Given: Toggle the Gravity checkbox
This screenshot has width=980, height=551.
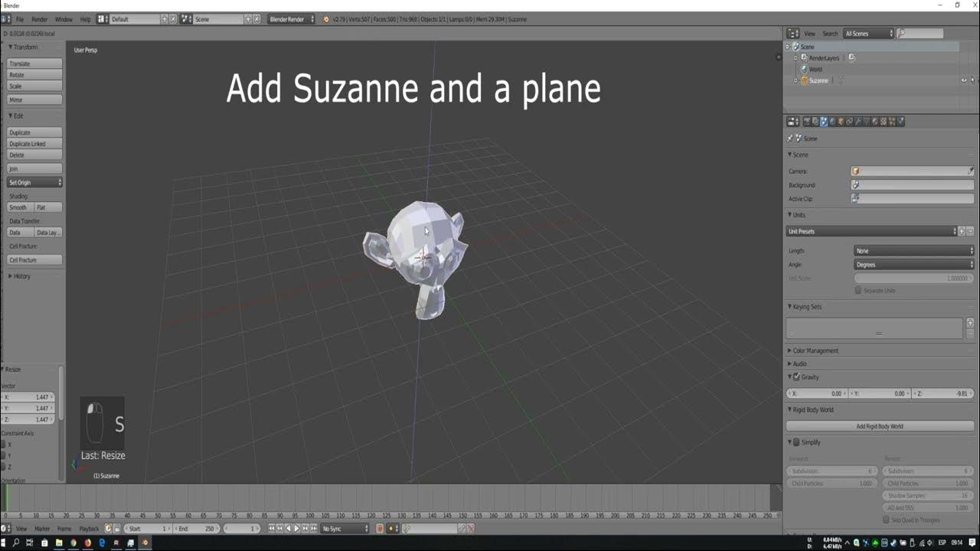Looking at the screenshot, I should [x=796, y=377].
